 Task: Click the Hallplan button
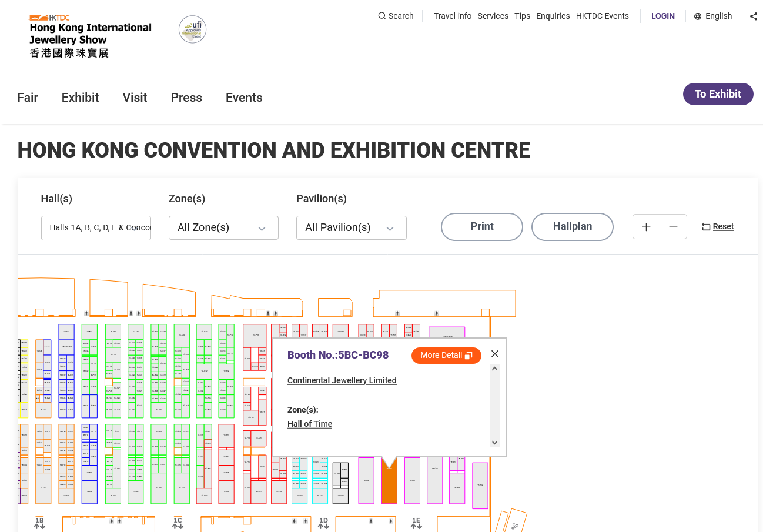coord(573,227)
